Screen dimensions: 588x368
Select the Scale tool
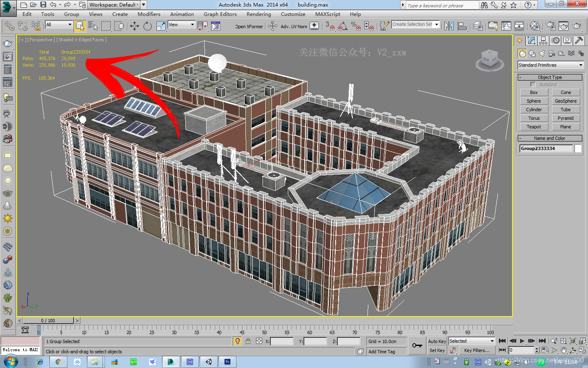tap(161, 26)
